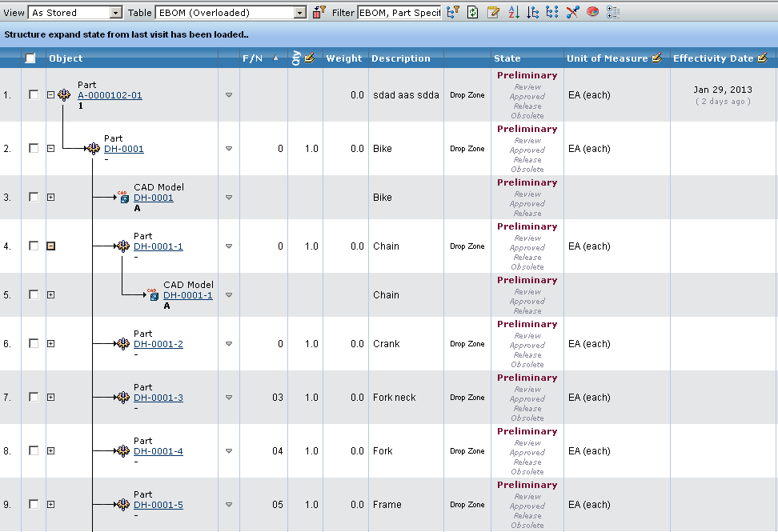The image size is (778, 532).
Task: Open the A-0000102-01 part link
Action: click(x=110, y=95)
